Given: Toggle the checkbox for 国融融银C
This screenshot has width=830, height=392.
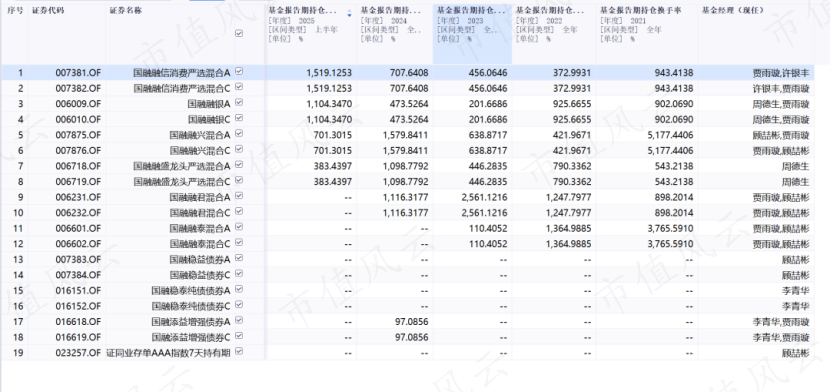Looking at the screenshot, I should 239,118.
